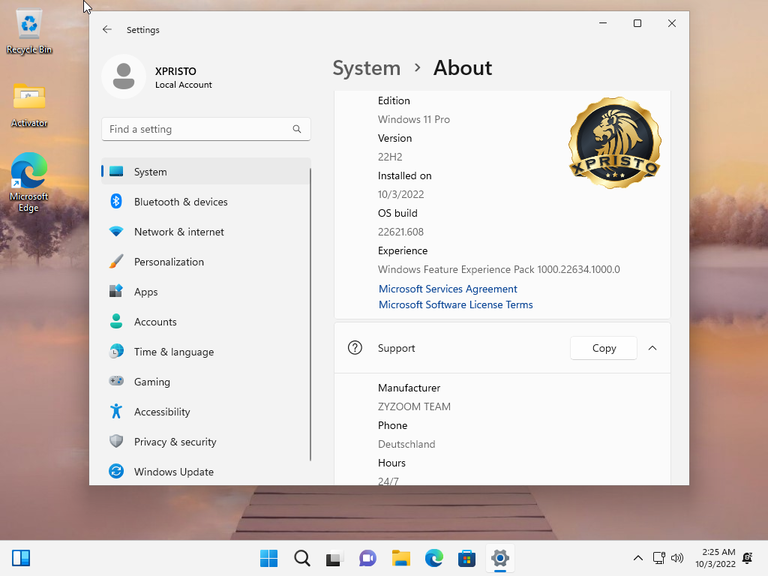Click the System monitor icon in the sidebar
This screenshot has height=576, width=768.
coord(116,171)
